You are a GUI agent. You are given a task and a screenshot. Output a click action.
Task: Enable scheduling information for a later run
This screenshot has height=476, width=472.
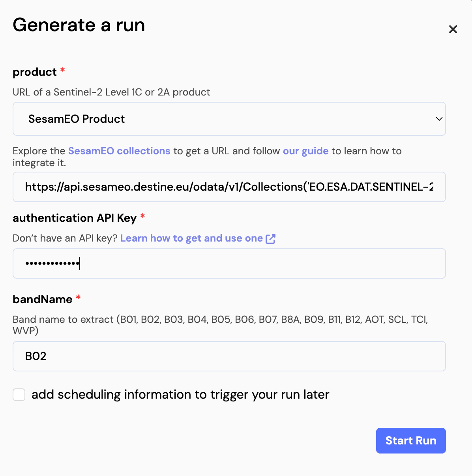tap(19, 394)
